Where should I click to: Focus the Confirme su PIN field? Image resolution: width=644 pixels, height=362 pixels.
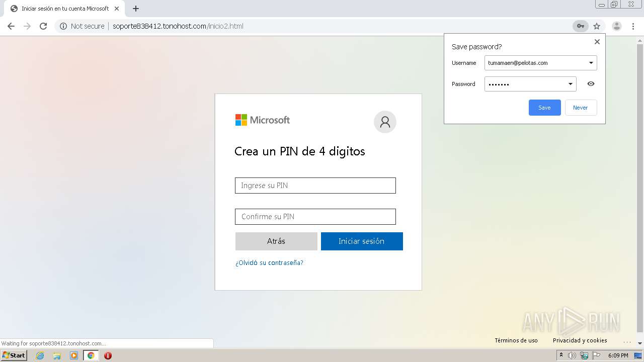315,217
